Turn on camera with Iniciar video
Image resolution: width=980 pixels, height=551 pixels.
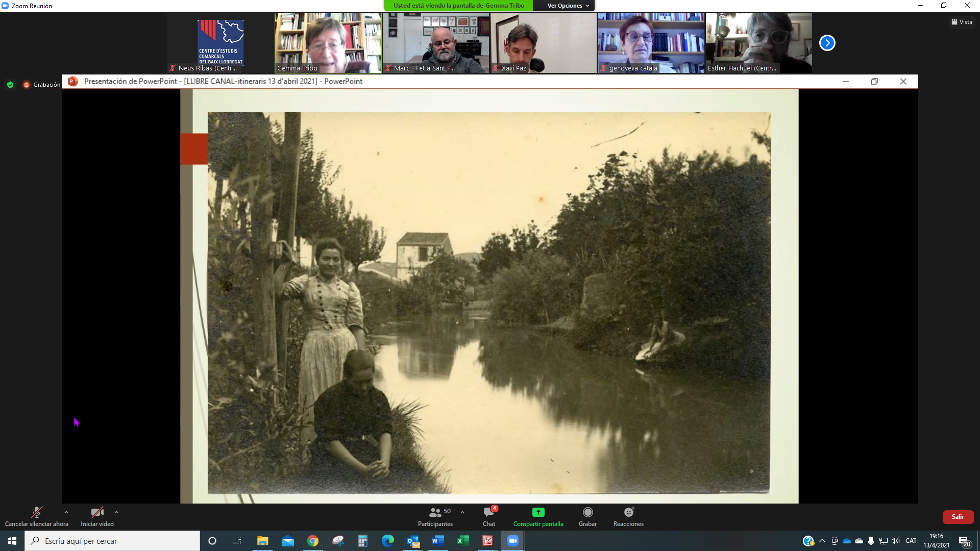[x=97, y=512]
